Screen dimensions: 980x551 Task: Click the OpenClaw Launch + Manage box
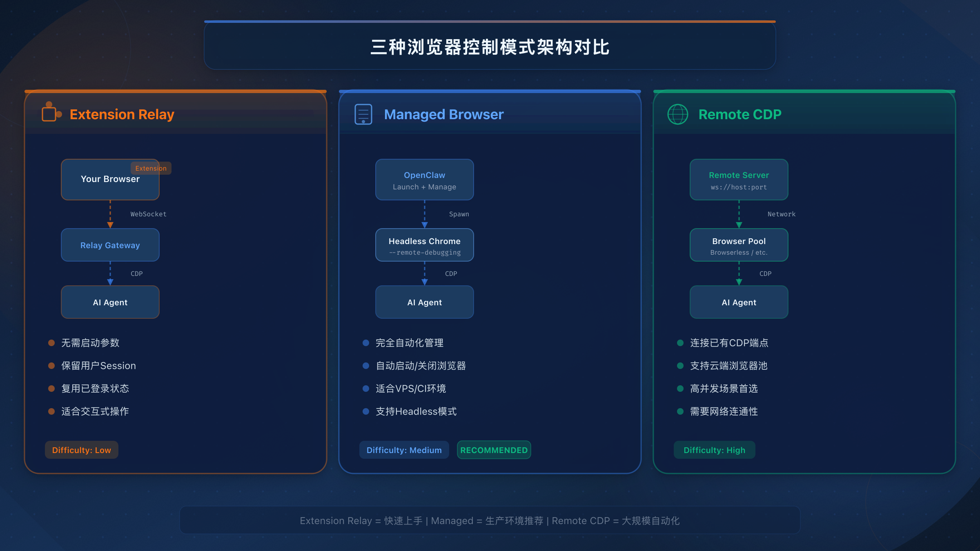tap(425, 180)
